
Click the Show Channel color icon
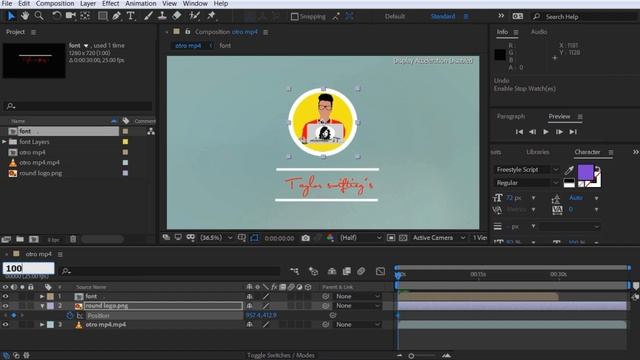point(330,238)
